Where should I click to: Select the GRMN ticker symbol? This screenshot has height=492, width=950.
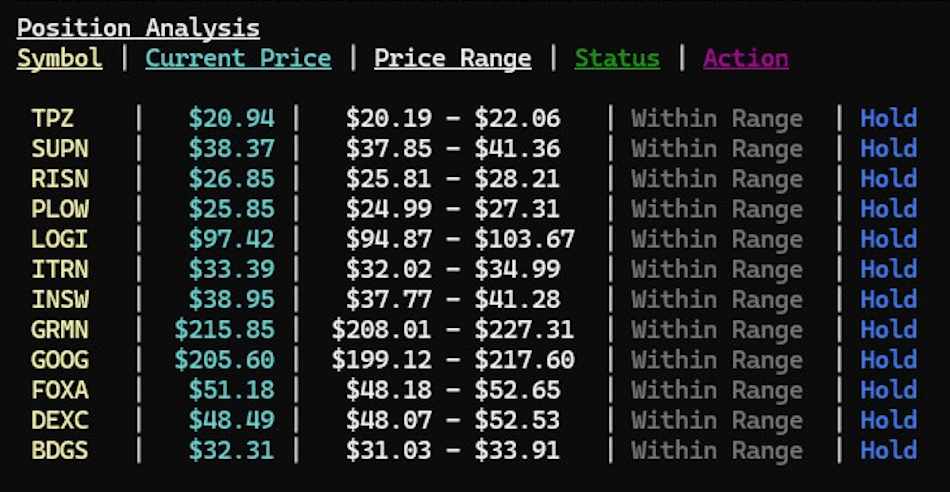pos(59,330)
